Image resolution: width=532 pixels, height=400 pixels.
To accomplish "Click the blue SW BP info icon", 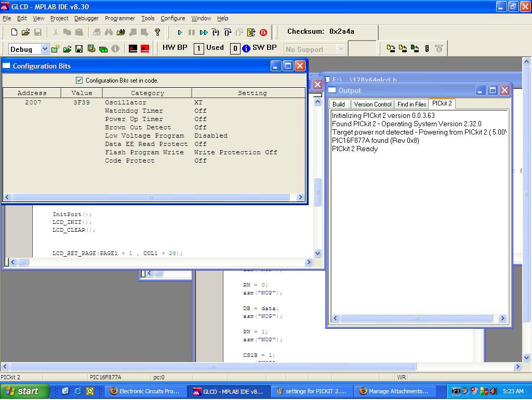I will click(x=246, y=48).
